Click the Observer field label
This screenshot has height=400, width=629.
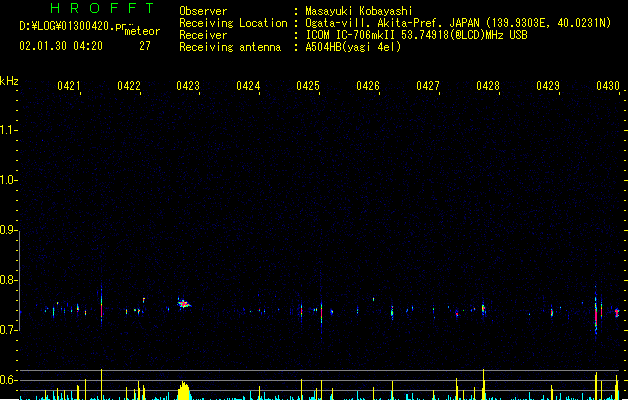203,11
